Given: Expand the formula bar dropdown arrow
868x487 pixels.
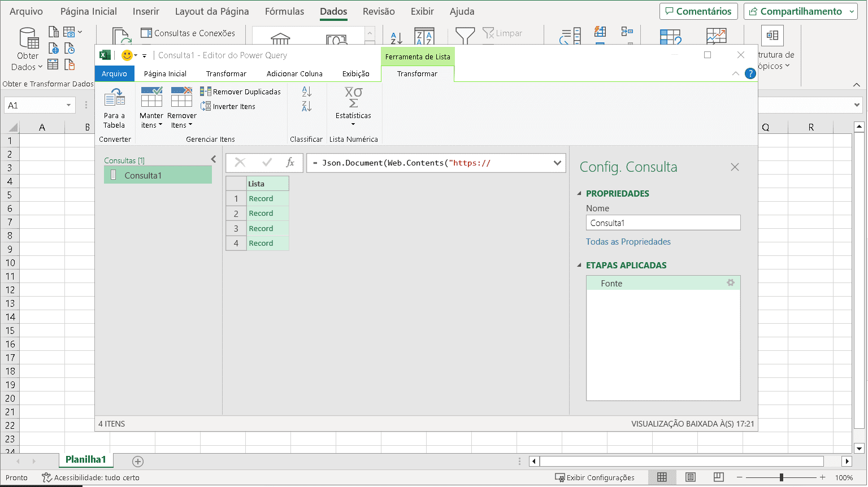Looking at the screenshot, I should (x=557, y=163).
